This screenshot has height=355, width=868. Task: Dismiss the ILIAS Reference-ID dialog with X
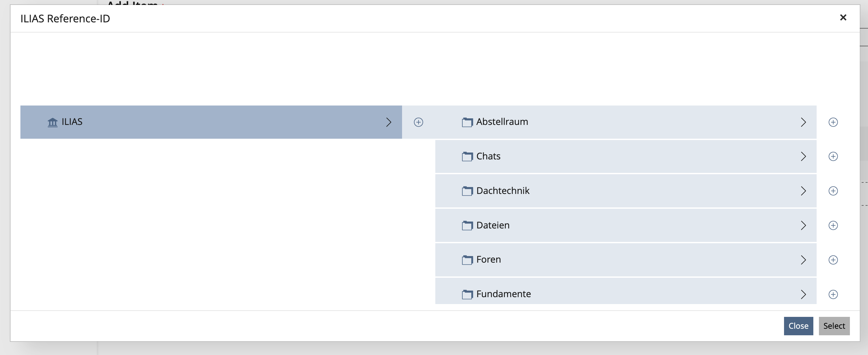click(843, 17)
